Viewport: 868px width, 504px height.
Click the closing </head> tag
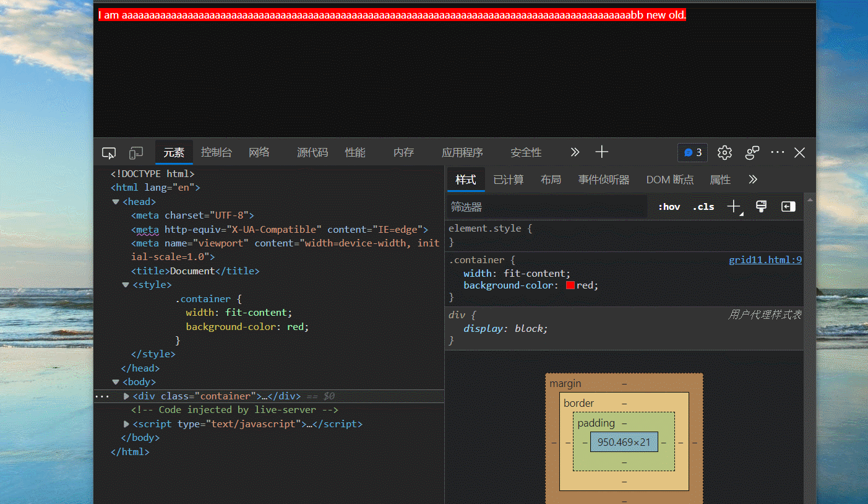(140, 368)
